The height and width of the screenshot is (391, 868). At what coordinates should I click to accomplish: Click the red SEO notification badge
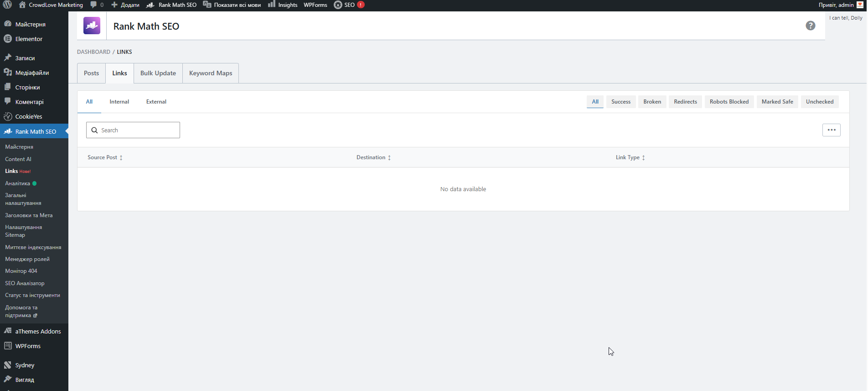[361, 5]
